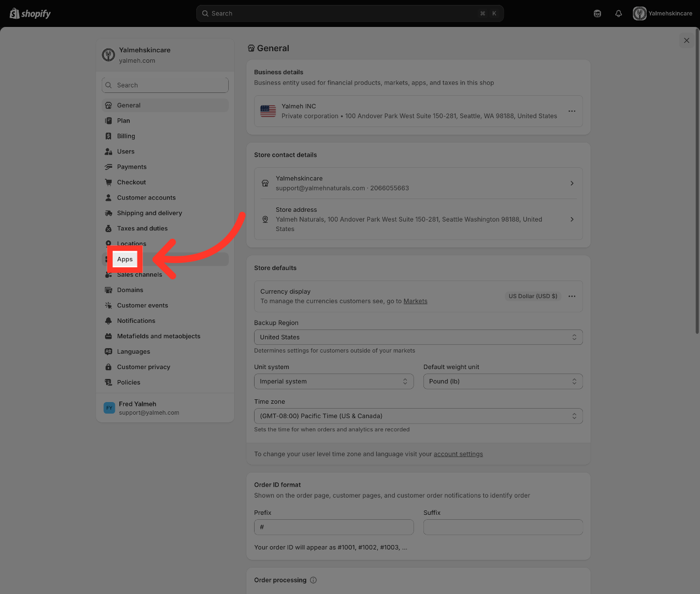
Task: Open the Unit system dropdown
Action: point(334,381)
